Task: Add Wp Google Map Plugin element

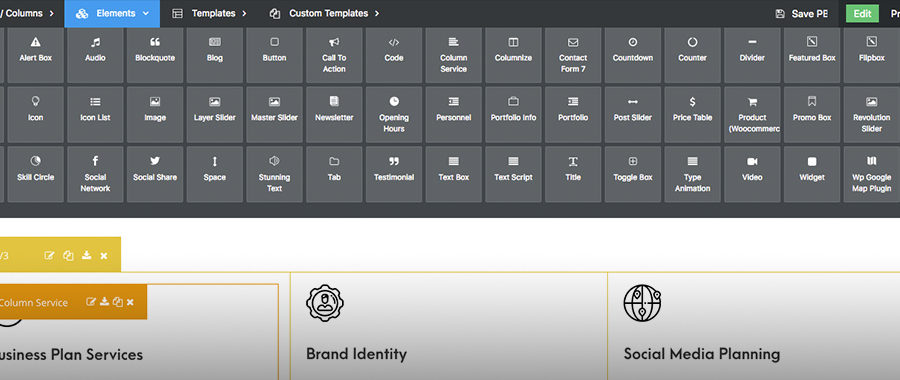Action: 871,175
